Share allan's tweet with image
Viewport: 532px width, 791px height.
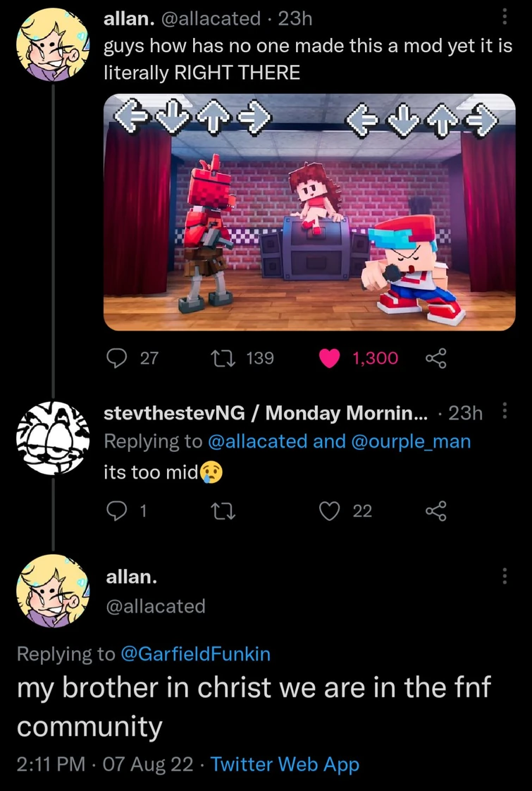point(437,358)
